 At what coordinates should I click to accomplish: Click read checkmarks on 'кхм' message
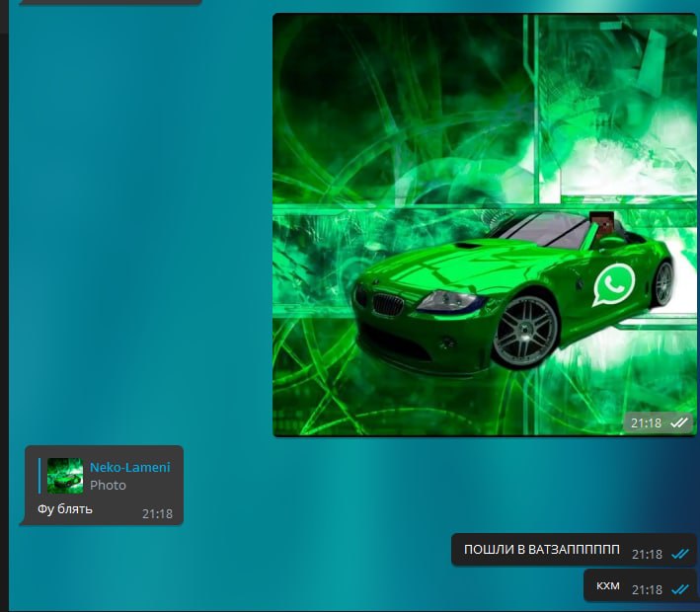click(x=680, y=589)
